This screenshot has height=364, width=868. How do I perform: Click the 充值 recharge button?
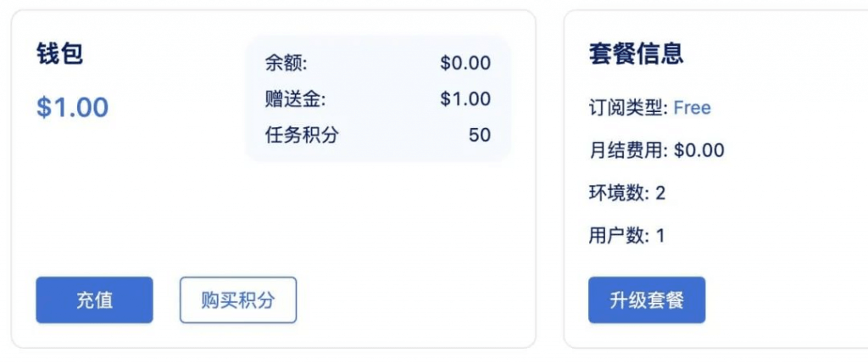tap(94, 300)
